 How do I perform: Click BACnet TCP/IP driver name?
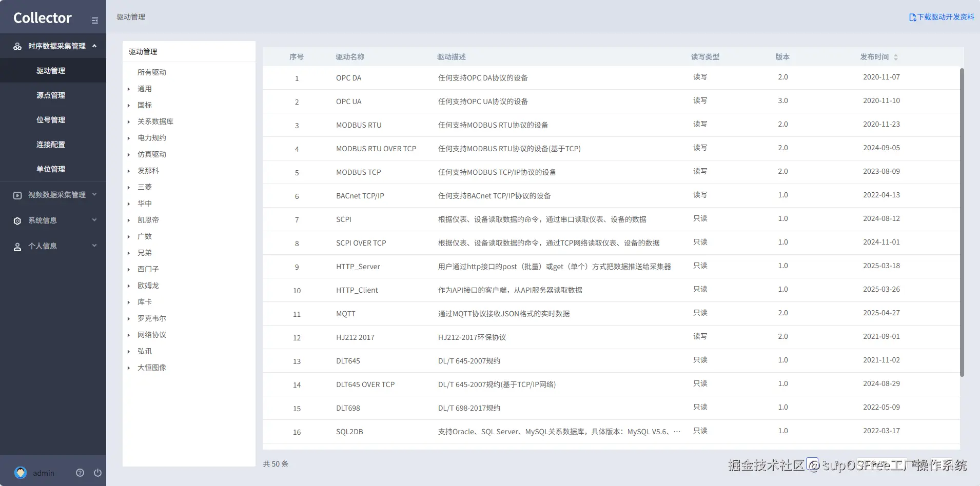(x=360, y=196)
